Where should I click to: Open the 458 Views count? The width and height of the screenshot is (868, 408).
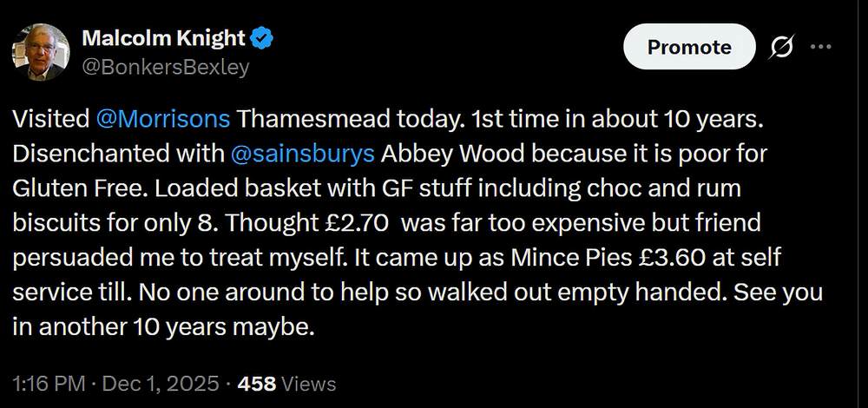[286, 382]
